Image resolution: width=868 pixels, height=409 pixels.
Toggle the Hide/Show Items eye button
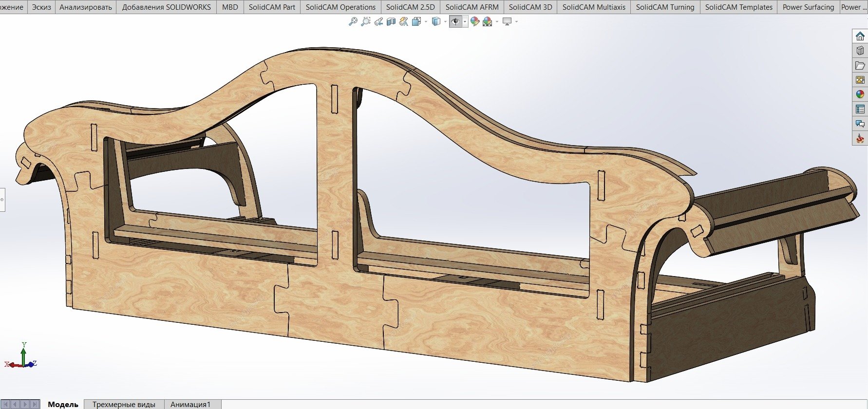455,21
